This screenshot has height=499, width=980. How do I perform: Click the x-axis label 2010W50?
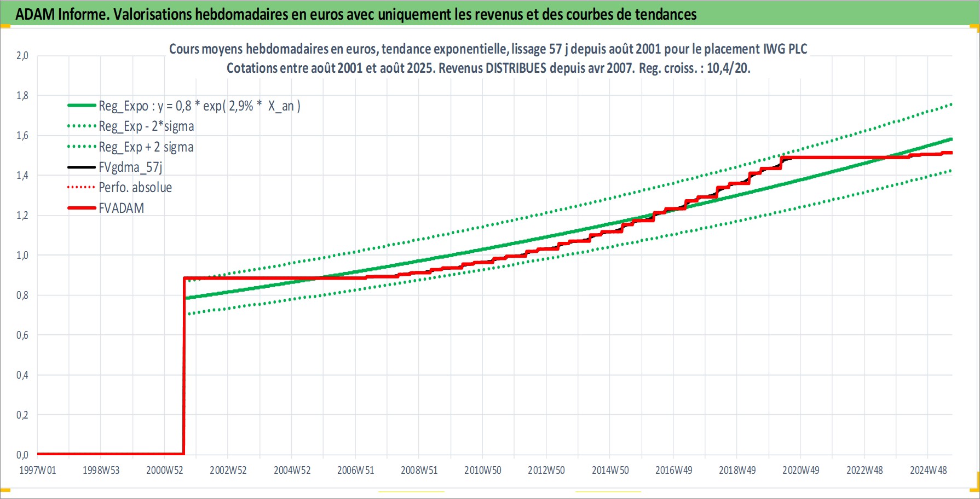482,470
